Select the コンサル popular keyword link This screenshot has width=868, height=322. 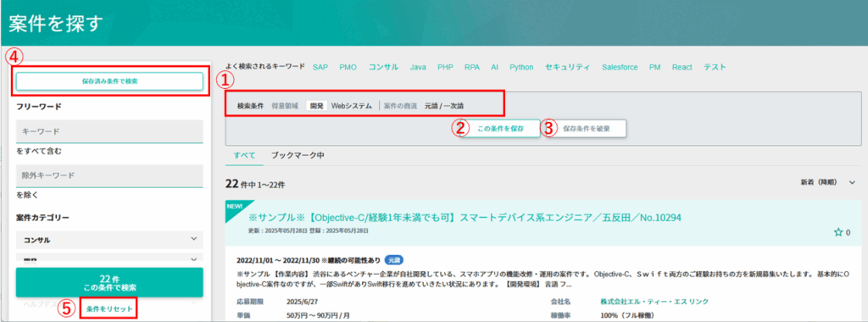pyautogui.click(x=384, y=67)
